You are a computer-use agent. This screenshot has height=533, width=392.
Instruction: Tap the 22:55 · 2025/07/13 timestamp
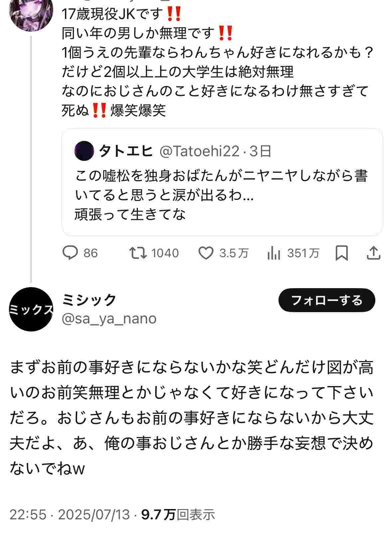pos(70,515)
